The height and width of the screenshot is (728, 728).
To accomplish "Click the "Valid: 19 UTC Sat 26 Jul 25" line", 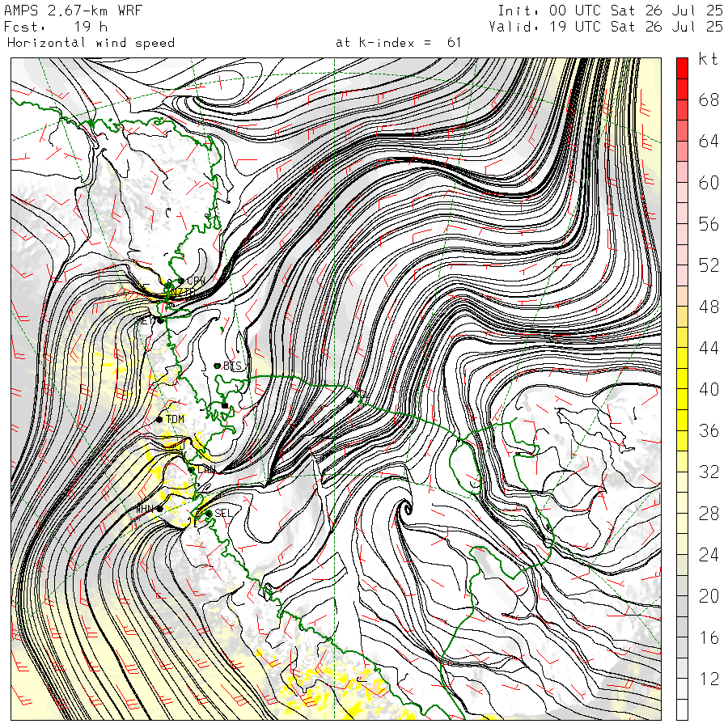I will point(606,27).
